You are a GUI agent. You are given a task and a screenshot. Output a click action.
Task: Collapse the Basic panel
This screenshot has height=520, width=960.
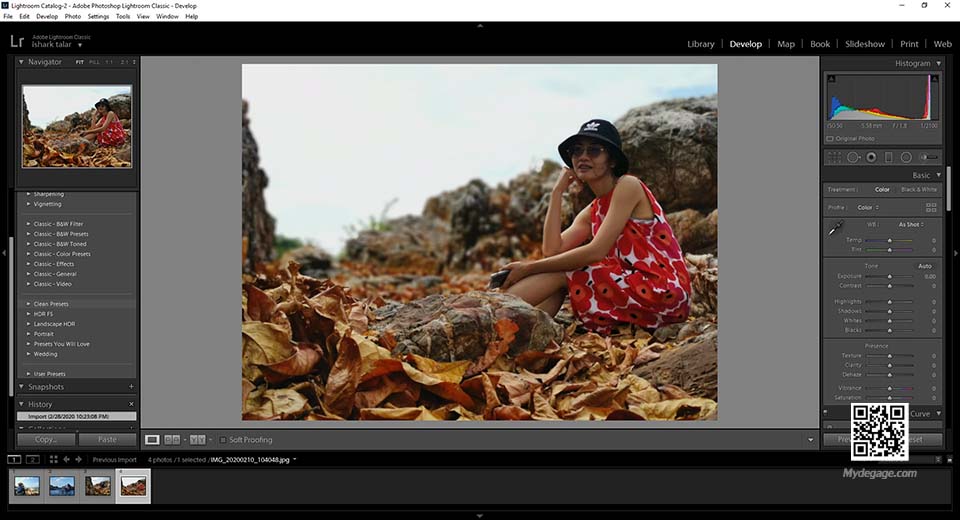(x=939, y=175)
